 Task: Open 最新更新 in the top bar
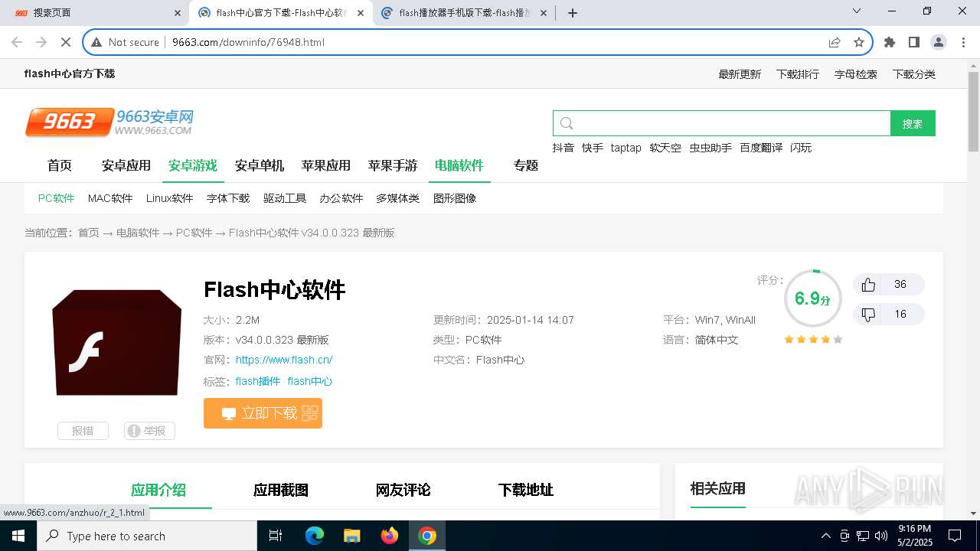click(x=740, y=74)
